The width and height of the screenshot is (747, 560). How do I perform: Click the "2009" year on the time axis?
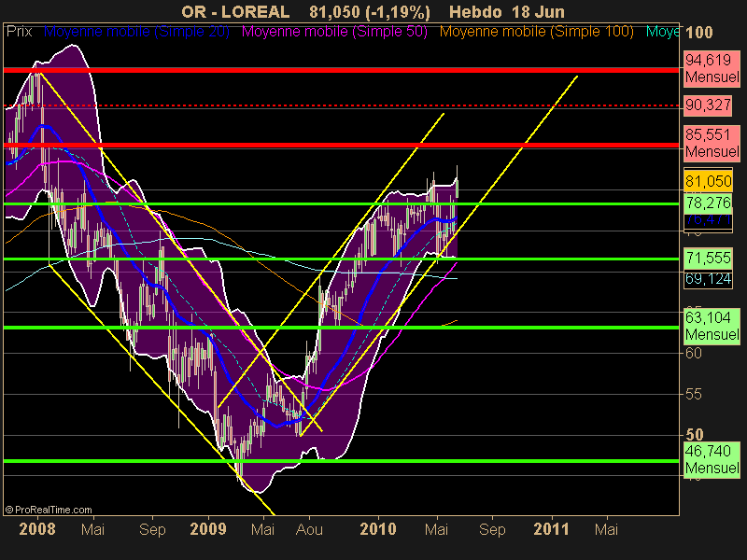[208, 529]
